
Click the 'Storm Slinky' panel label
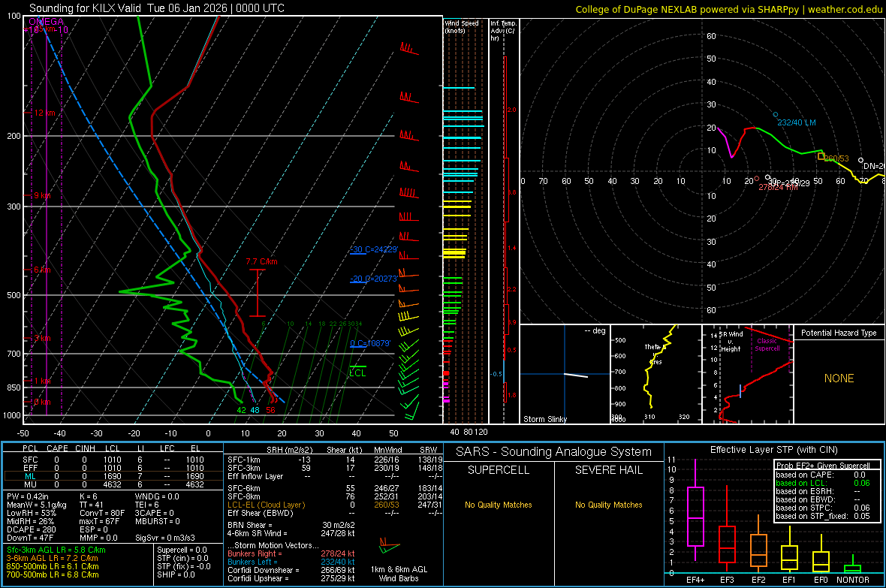[544, 419]
